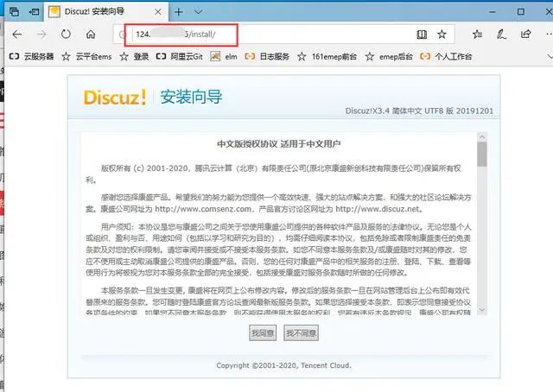The image size is (553, 392).
Task: Open the elm bookmark
Action: (x=224, y=56)
